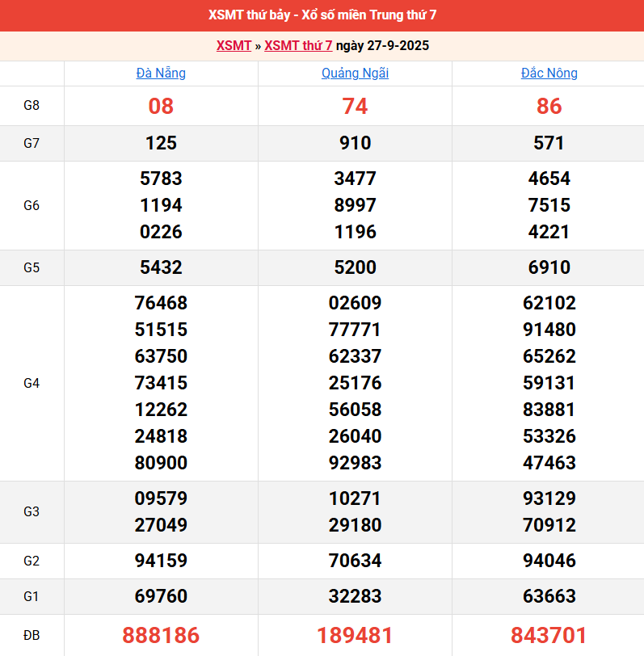The width and height of the screenshot is (644, 656).
Task: Select the G7 number 910
Action: tap(355, 144)
